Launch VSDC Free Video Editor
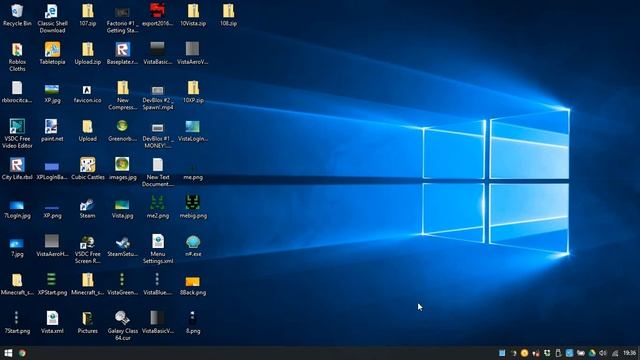The image size is (640, 360). [x=17, y=134]
